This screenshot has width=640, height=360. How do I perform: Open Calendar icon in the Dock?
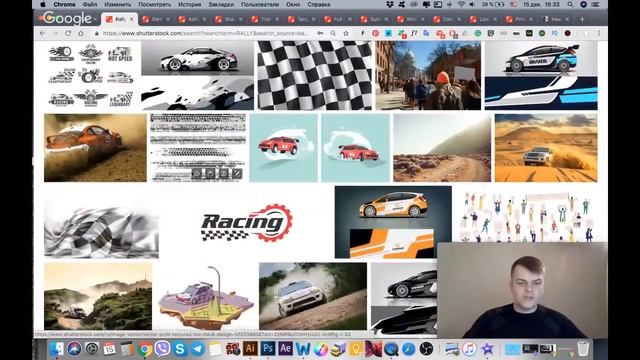point(109,349)
